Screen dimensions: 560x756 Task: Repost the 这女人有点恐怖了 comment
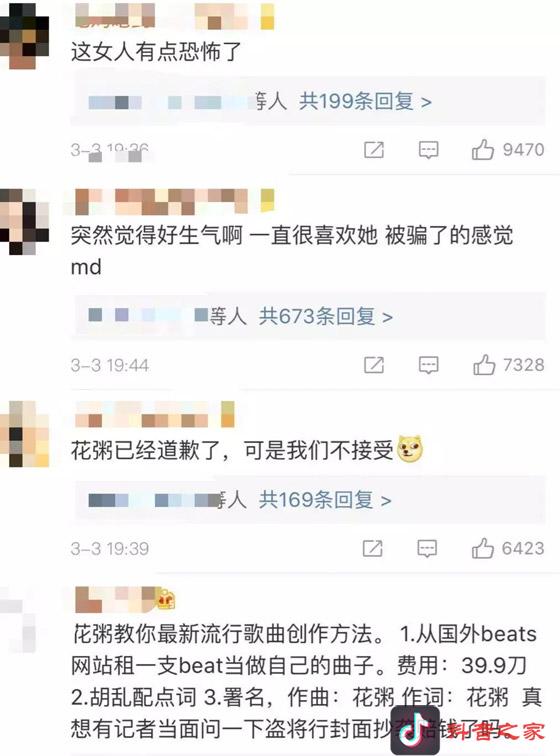tap(374, 150)
